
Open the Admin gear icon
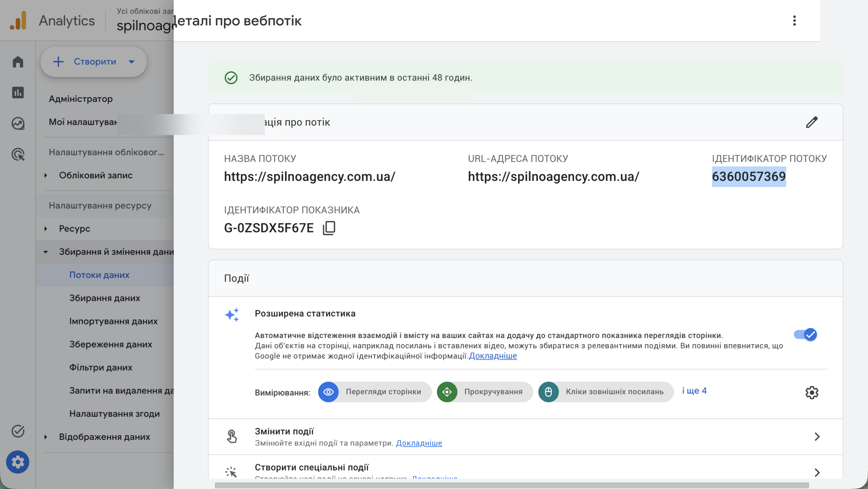pyautogui.click(x=18, y=462)
